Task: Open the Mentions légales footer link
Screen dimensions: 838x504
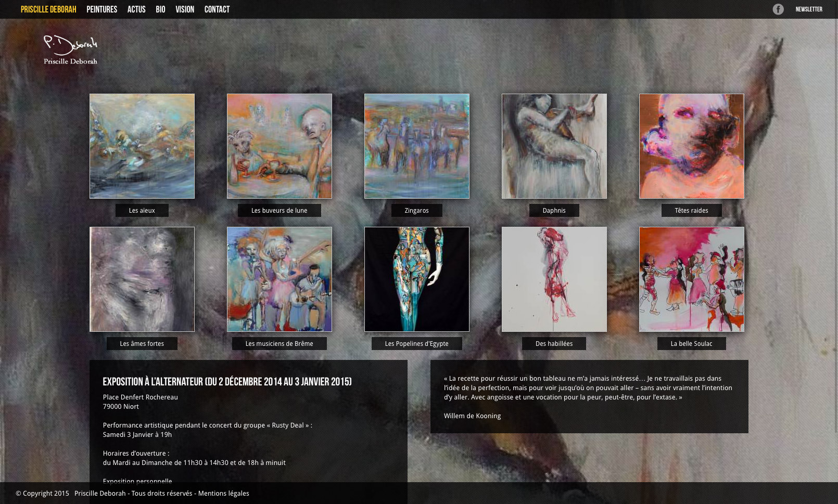Action: tap(223, 494)
